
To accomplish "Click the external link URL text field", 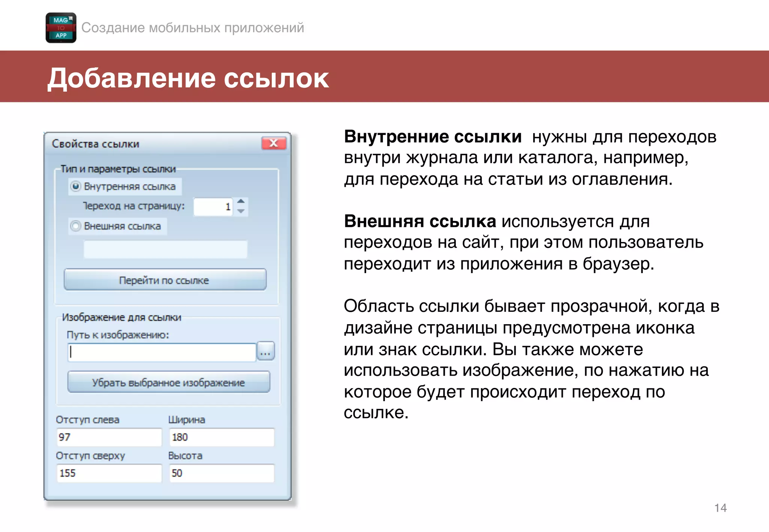I will pos(165,249).
